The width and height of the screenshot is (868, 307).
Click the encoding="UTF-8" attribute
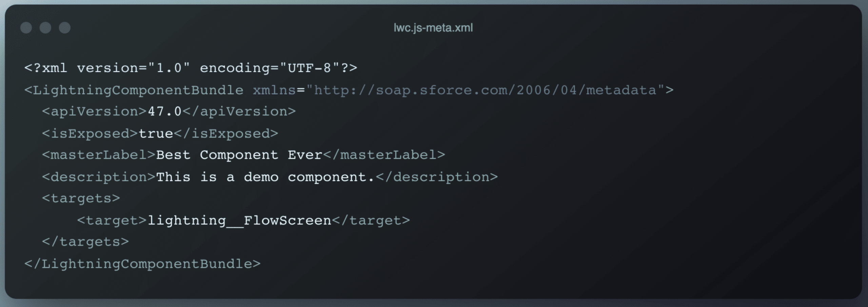pos(270,68)
